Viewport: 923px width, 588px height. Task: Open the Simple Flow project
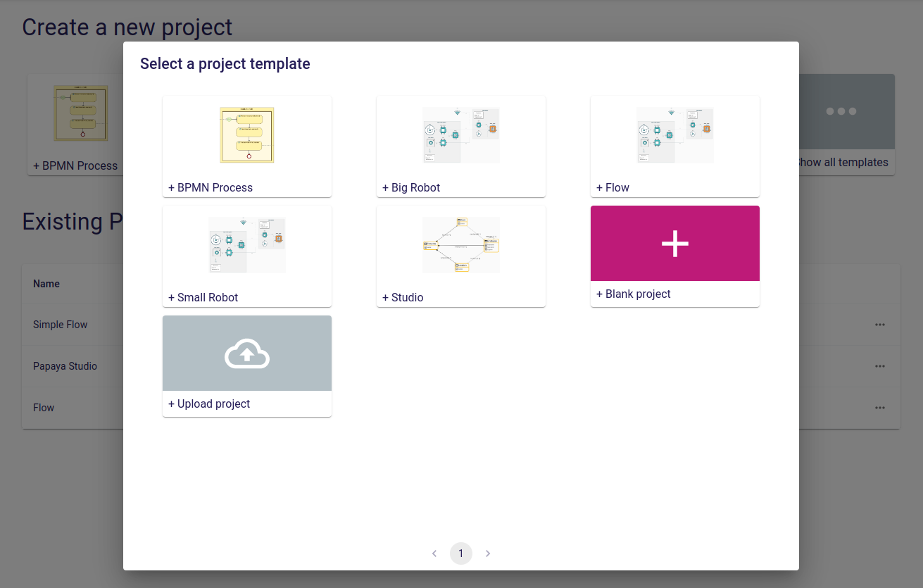coord(61,325)
